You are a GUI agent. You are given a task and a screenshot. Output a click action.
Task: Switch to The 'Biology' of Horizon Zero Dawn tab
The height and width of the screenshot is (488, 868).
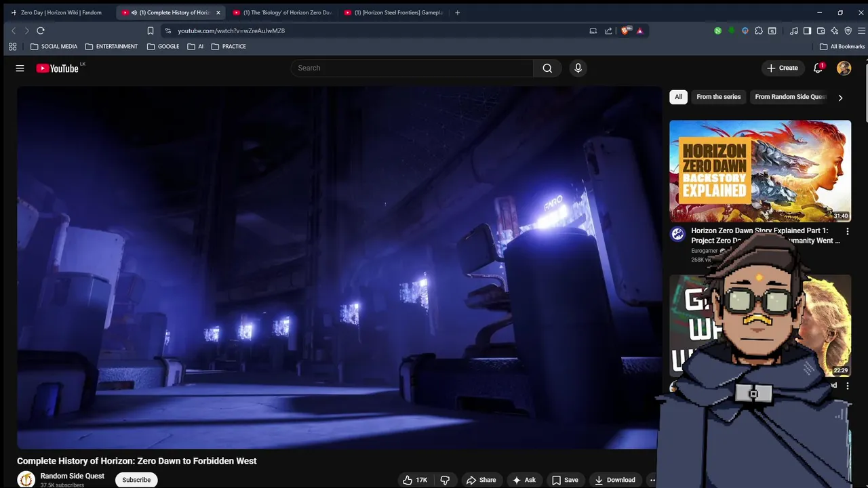click(x=283, y=12)
